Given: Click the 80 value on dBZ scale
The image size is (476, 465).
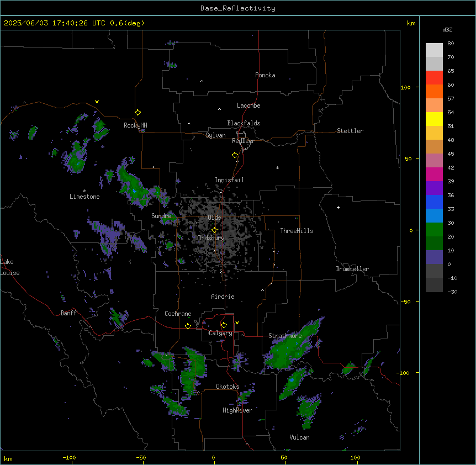Looking at the screenshot, I should [x=451, y=43].
